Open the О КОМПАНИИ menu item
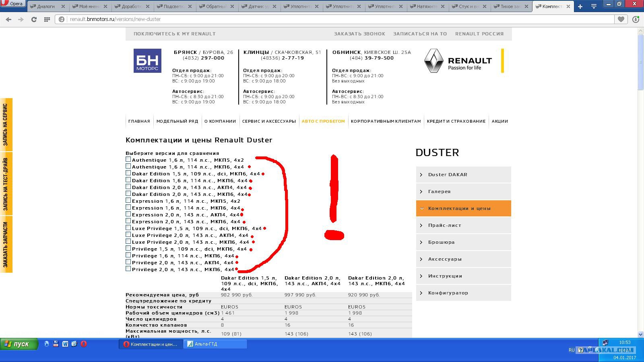644x362 pixels. click(220, 121)
